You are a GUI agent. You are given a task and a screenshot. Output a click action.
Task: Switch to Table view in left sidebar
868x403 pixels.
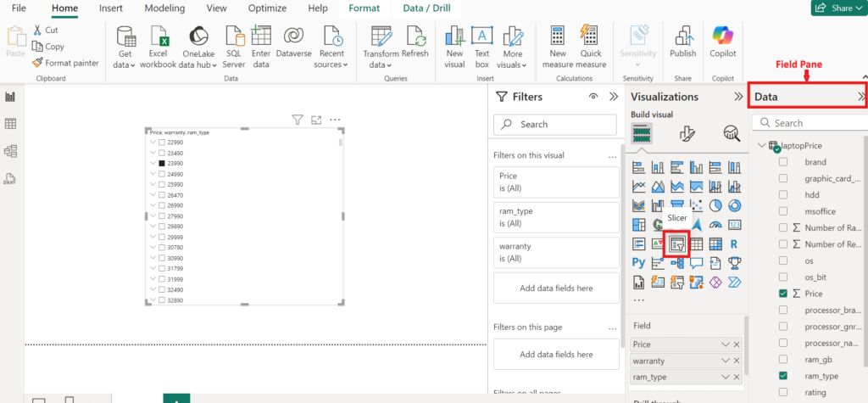[10, 124]
